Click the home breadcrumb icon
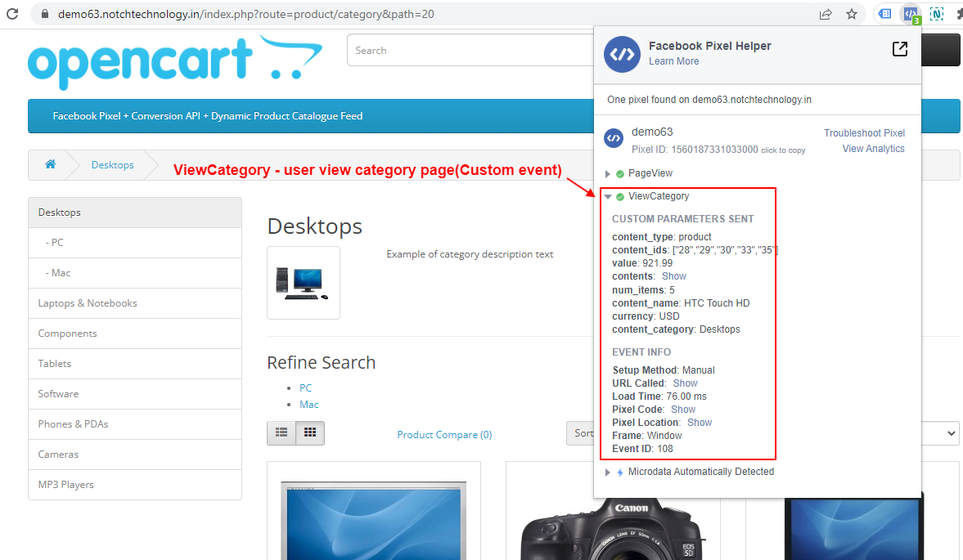This screenshot has height=560, width=963. (x=50, y=164)
